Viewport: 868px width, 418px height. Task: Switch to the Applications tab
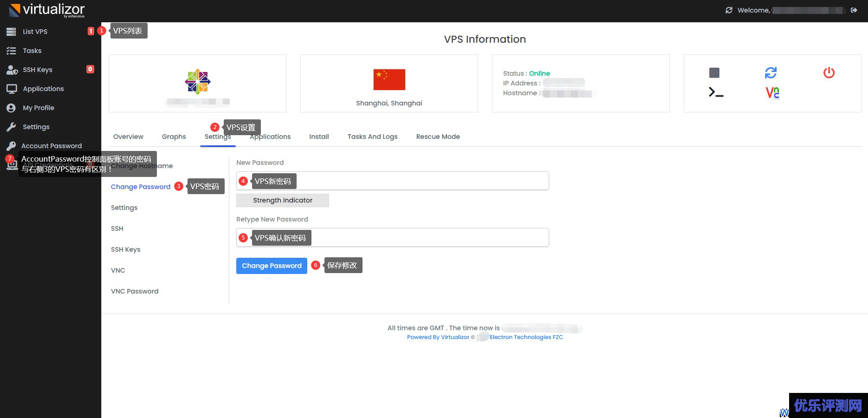270,137
